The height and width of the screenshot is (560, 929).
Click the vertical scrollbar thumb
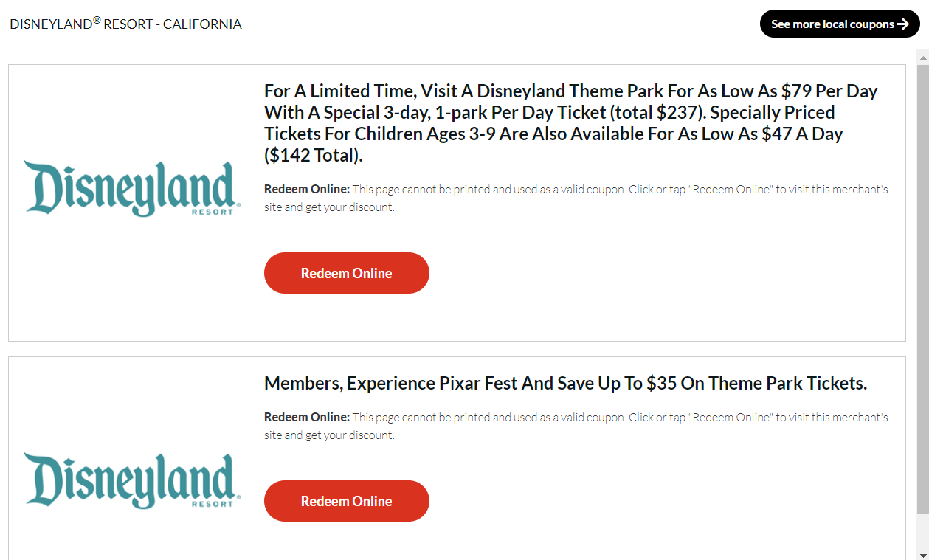(922, 288)
